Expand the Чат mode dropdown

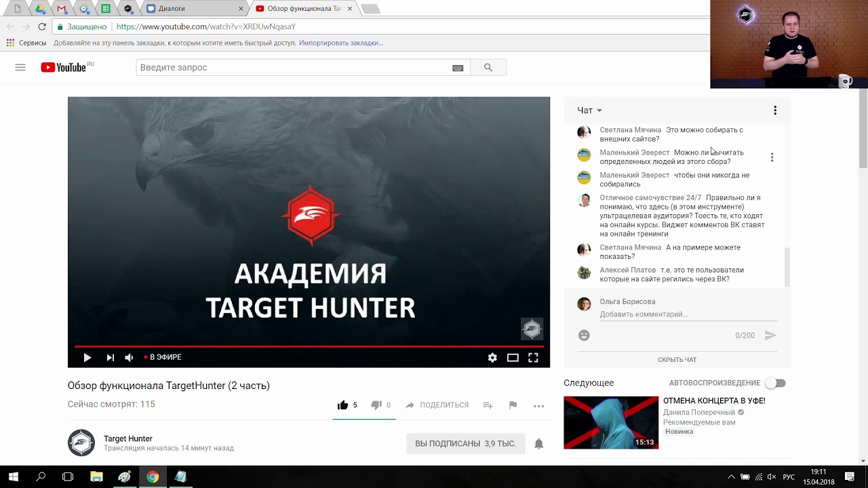589,110
